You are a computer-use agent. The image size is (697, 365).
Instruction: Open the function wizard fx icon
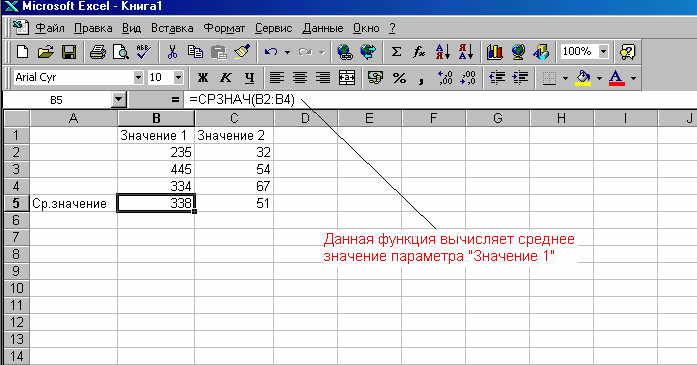[419, 52]
